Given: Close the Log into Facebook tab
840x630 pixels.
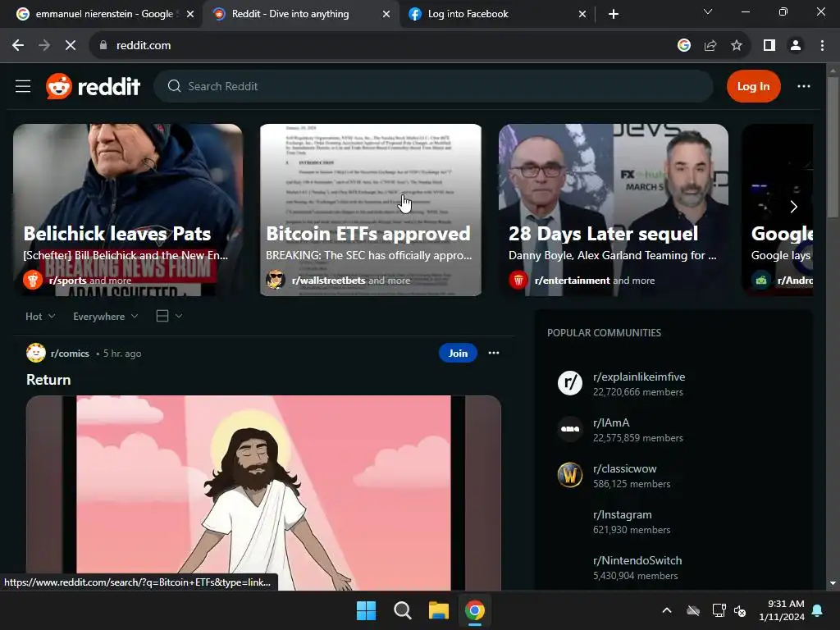Looking at the screenshot, I should click(x=582, y=14).
